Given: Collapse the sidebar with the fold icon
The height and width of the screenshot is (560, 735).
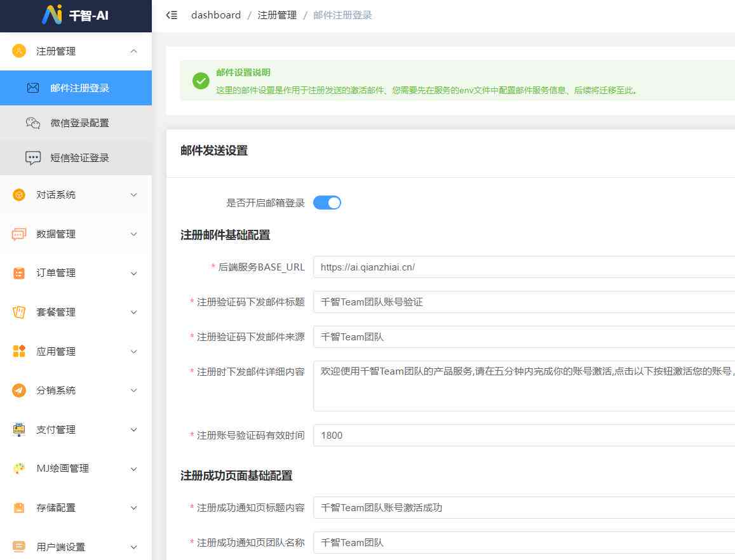Looking at the screenshot, I should click(172, 15).
